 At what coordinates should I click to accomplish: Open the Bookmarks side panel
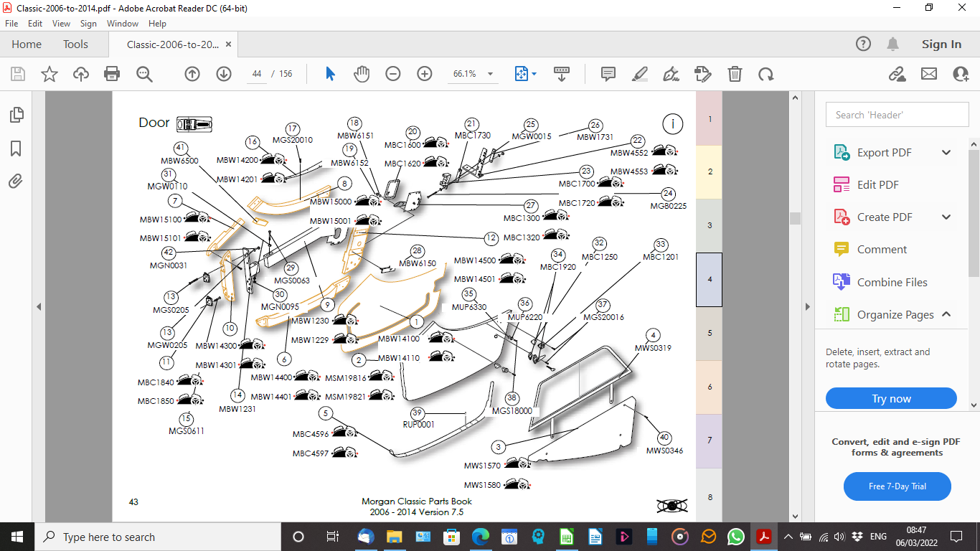coord(16,149)
